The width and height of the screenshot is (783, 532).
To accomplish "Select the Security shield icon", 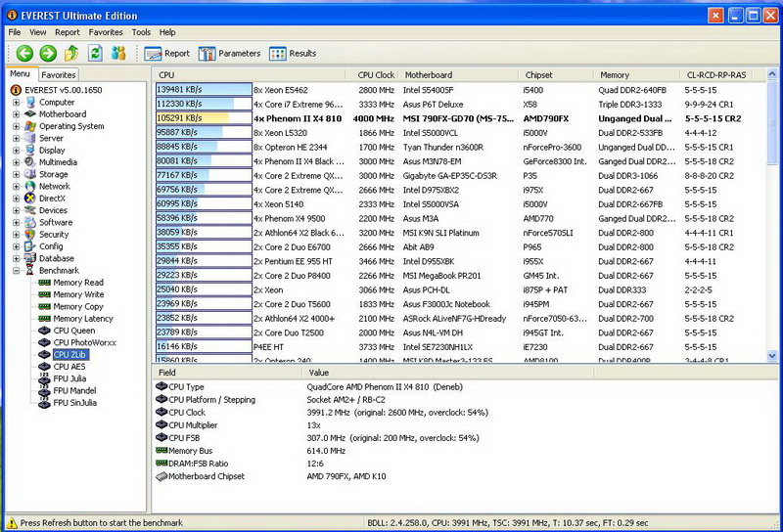I will tap(30, 234).
